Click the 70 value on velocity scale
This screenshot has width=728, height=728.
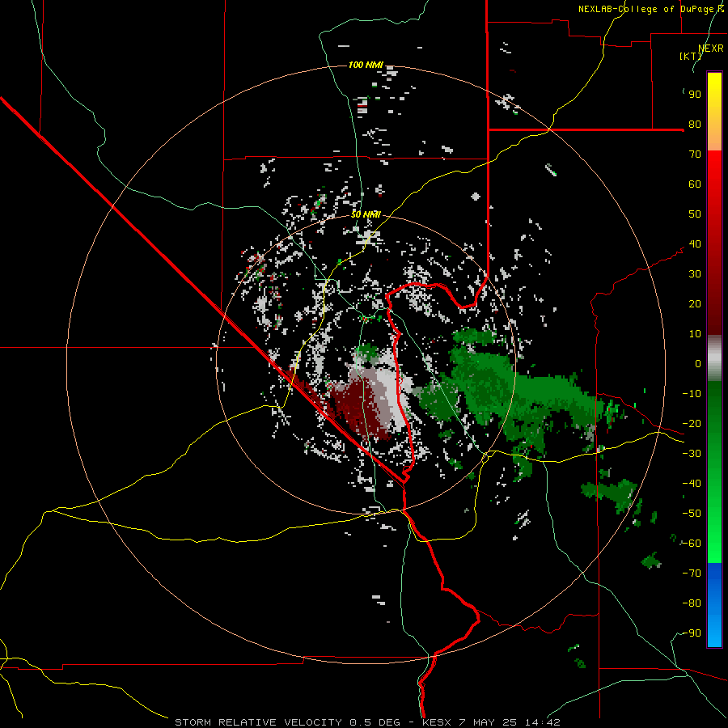[x=695, y=154]
